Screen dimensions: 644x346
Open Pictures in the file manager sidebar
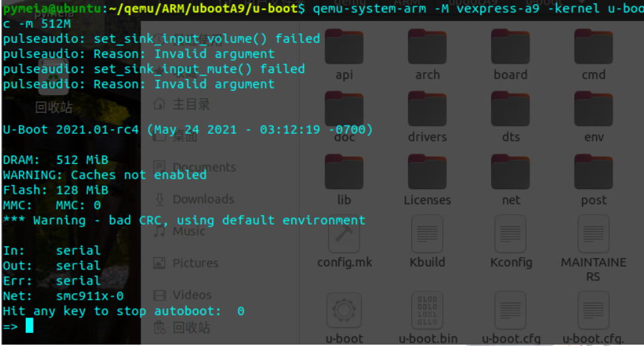[186, 263]
